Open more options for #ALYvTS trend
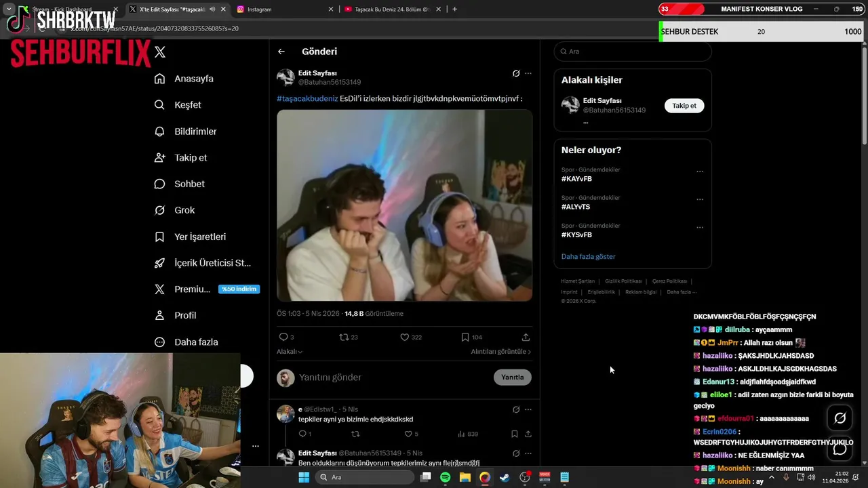The height and width of the screenshot is (488, 868). 700,199
